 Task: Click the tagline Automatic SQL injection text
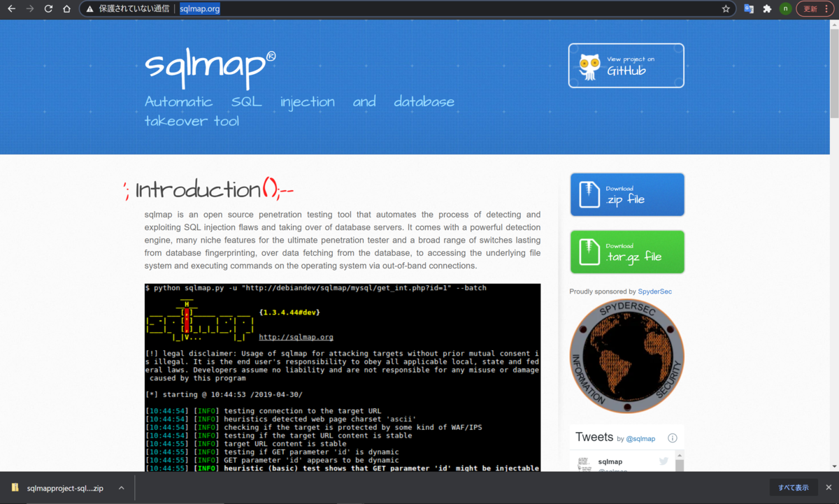(299, 111)
